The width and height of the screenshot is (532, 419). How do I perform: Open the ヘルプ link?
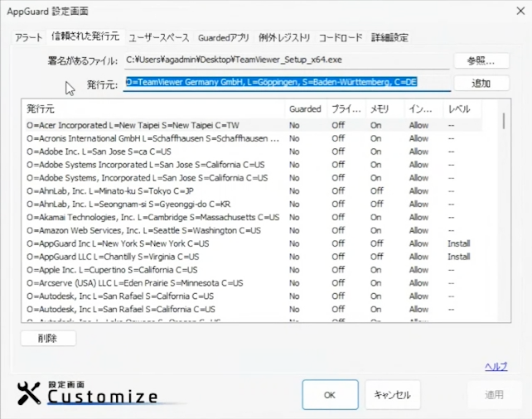pyautogui.click(x=496, y=367)
